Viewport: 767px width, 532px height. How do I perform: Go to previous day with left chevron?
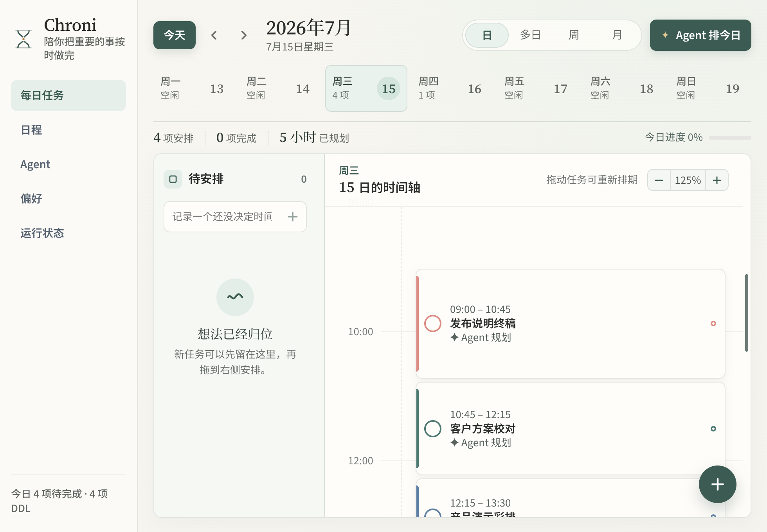[214, 35]
